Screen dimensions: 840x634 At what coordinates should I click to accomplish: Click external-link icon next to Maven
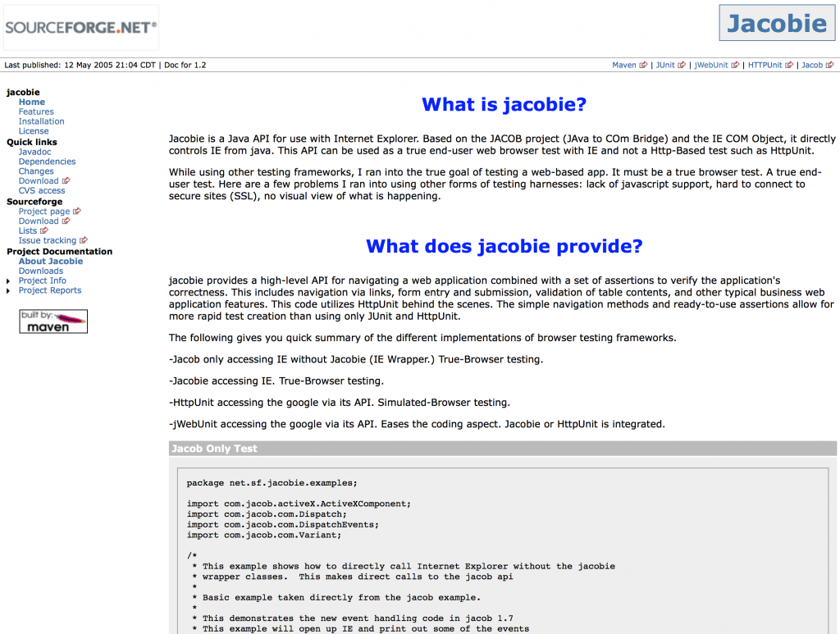point(643,66)
